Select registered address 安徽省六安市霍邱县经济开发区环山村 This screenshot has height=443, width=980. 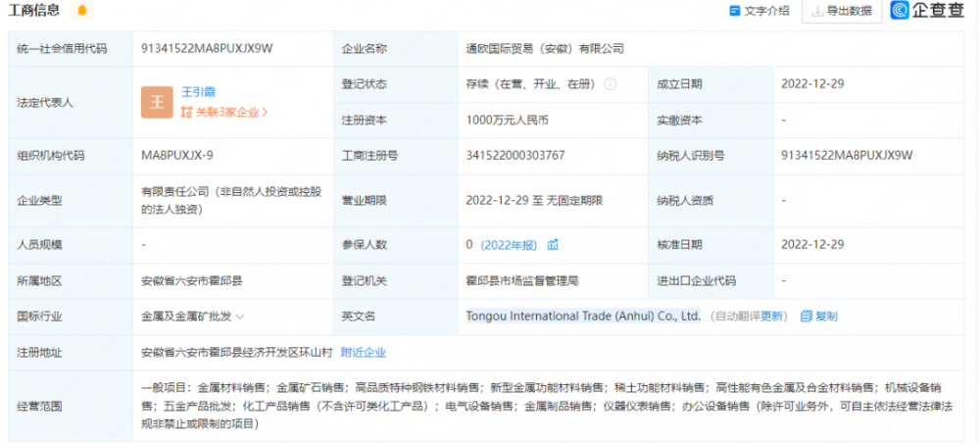click(x=237, y=353)
